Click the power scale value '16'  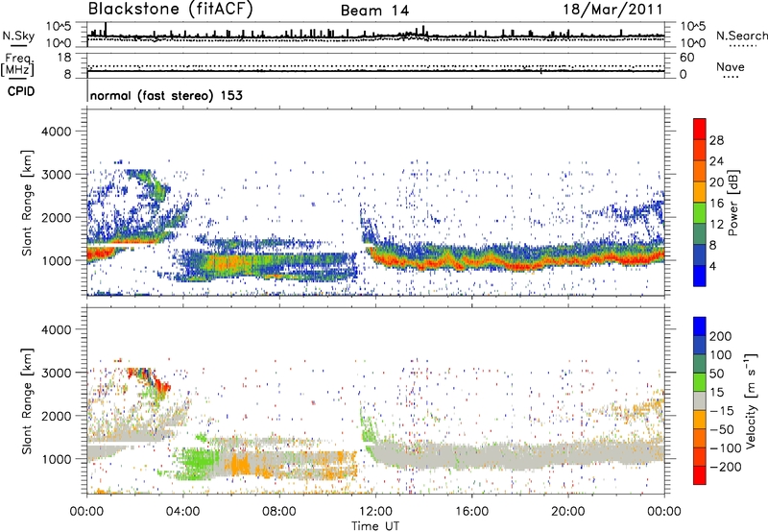(x=716, y=204)
